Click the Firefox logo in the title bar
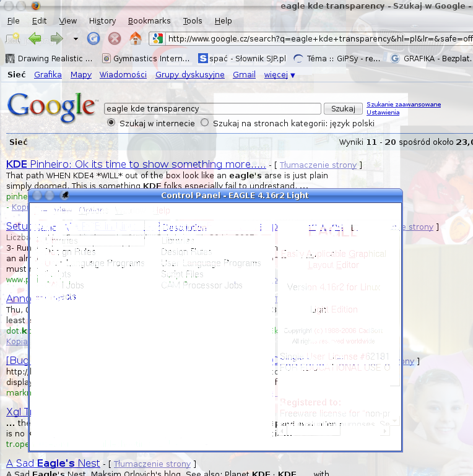Image resolution: width=473 pixels, height=476 pixels. 36,6
